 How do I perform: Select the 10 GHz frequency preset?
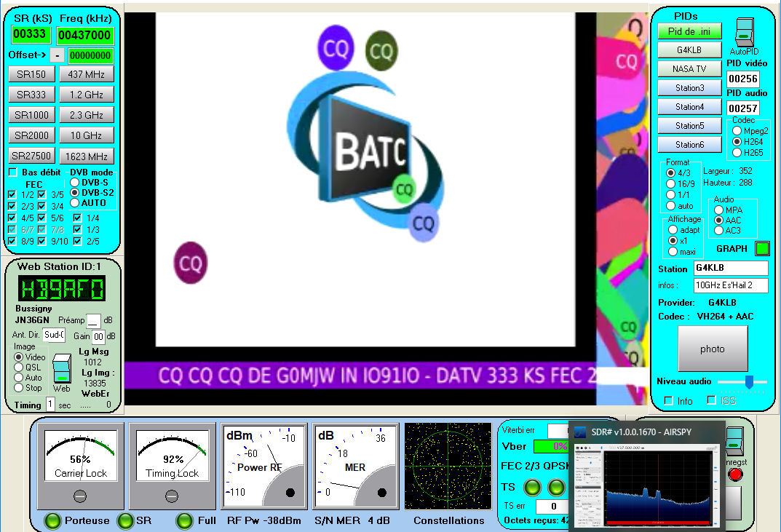tap(86, 135)
